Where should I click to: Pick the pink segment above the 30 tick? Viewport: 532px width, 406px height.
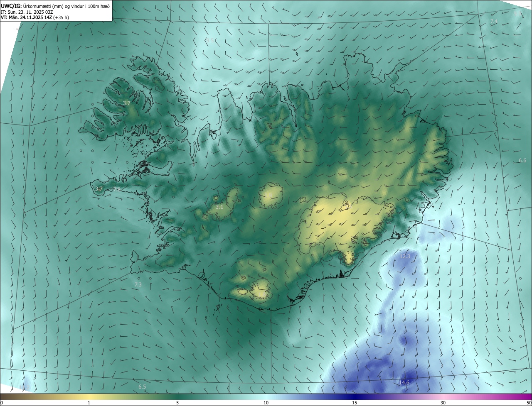(x=443, y=396)
